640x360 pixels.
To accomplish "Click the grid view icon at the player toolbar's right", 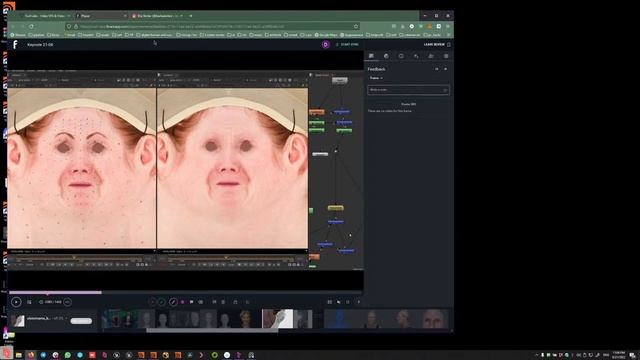I will coord(330,302).
